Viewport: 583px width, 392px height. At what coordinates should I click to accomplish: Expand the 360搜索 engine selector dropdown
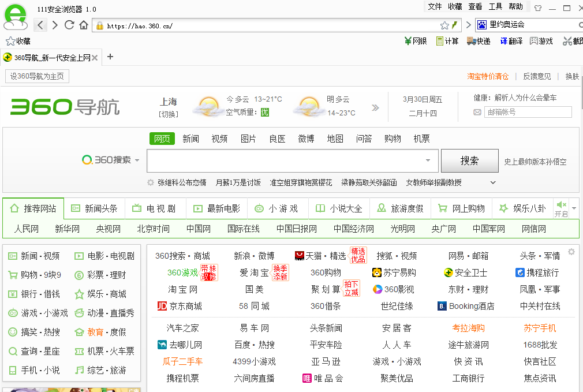pos(137,160)
